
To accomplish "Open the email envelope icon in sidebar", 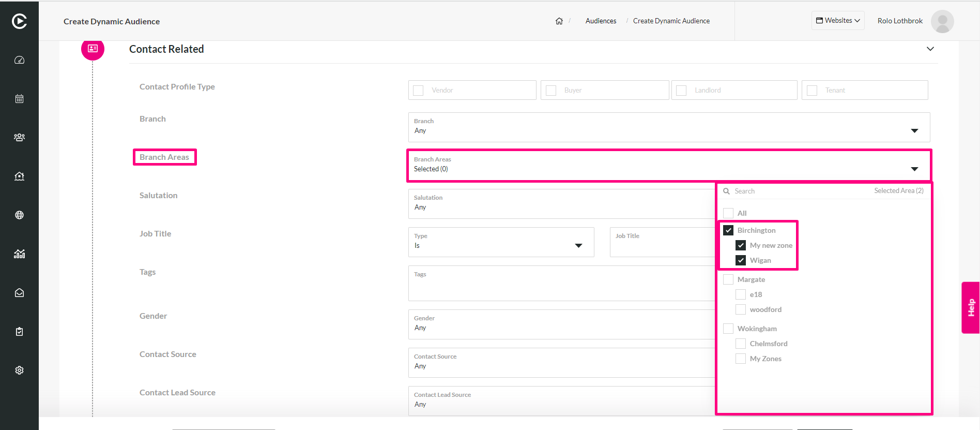I will 19,293.
